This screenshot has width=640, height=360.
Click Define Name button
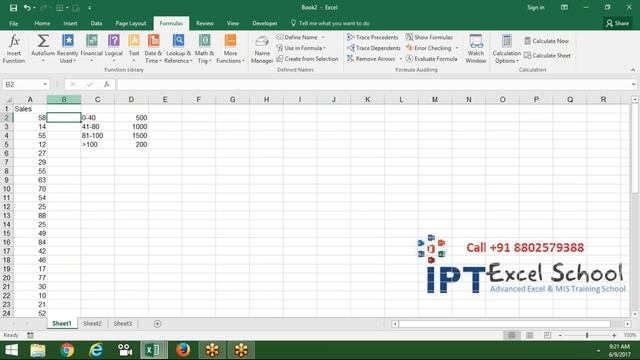(x=297, y=37)
